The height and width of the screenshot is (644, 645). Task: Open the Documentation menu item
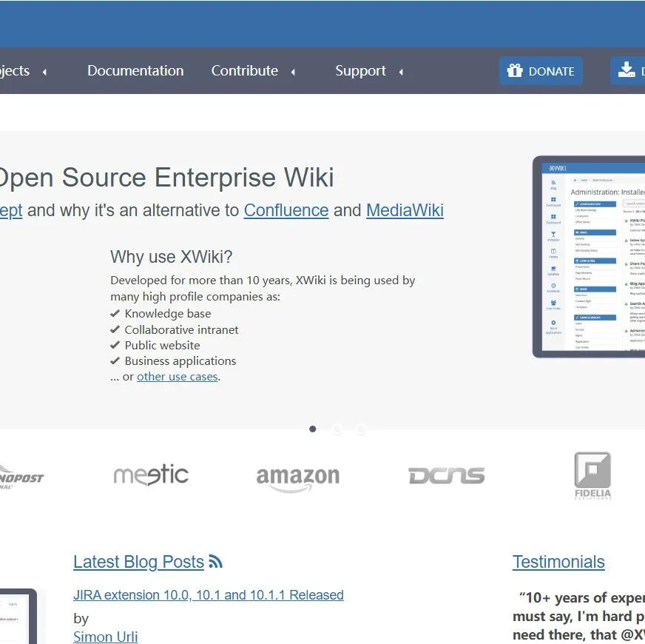pos(135,71)
